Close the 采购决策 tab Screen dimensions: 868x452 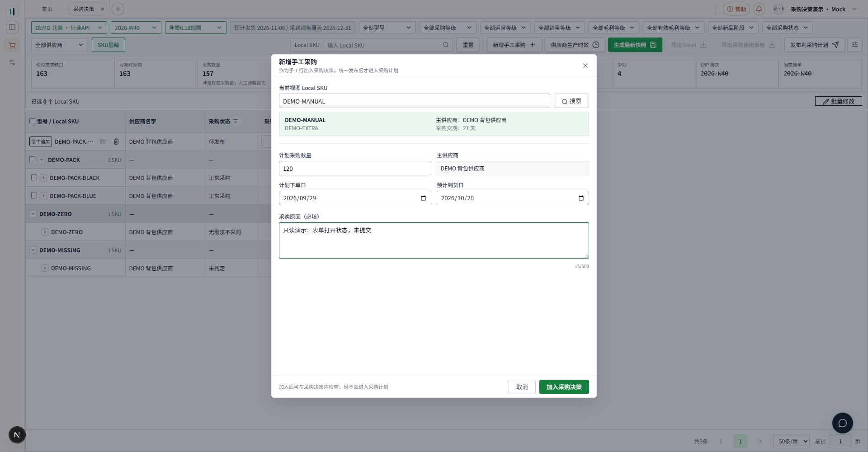(x=103, y=9)
